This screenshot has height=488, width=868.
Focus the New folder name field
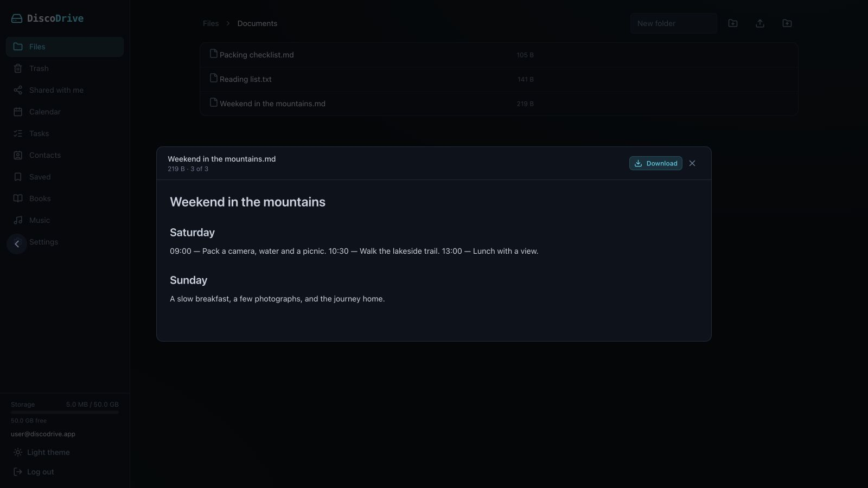[673, 23]
